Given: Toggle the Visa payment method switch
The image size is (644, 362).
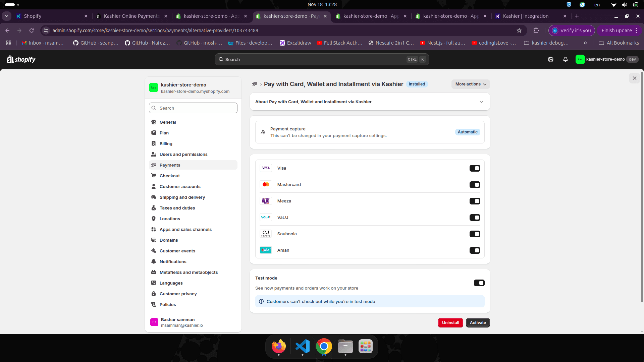Looking at the screenshot, I should 475,168.
